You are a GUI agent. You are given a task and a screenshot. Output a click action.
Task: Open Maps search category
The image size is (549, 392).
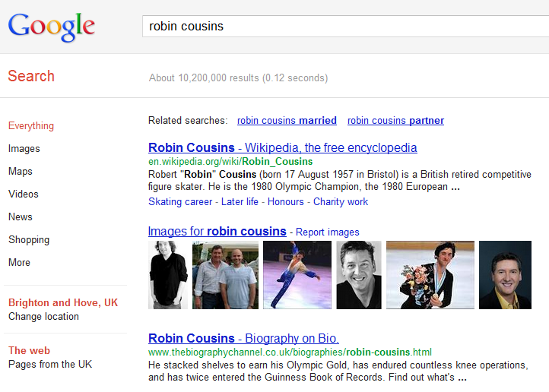[x=21, y=172]
